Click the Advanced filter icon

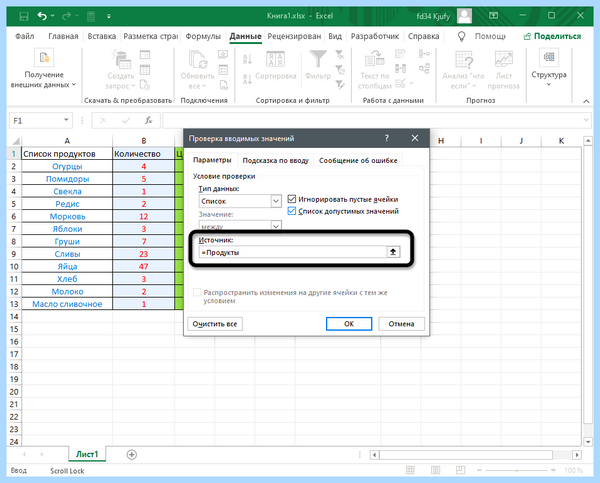tap(339, 85)
